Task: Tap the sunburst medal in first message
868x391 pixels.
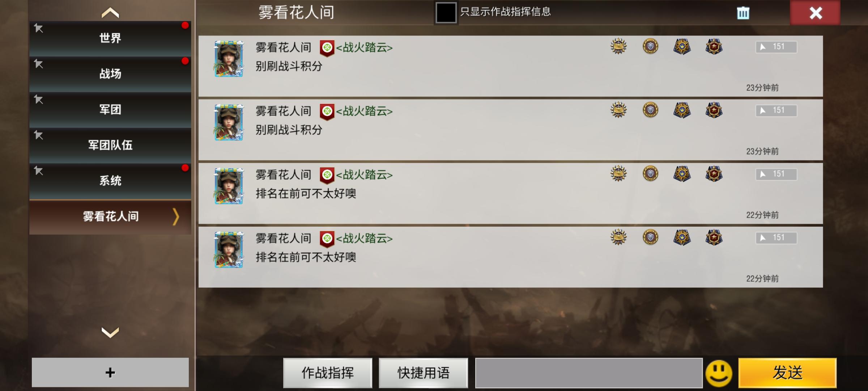Action: pos(618,47)
